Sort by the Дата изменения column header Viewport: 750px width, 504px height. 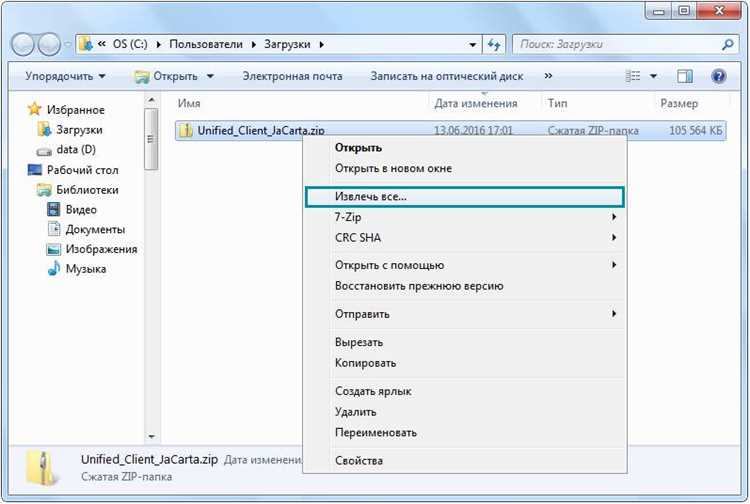[x=475, y=103]
